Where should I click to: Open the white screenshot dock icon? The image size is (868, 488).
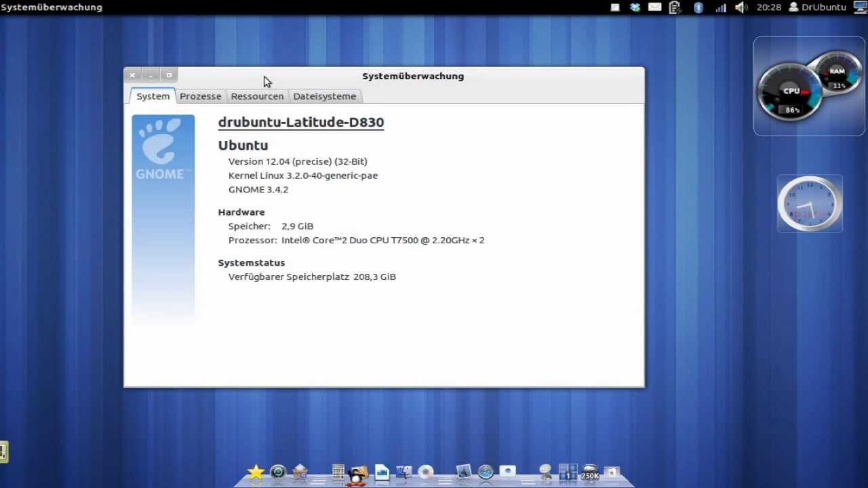click(507, 471)
